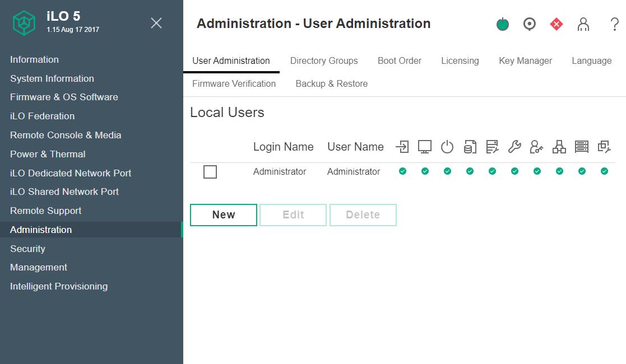
Task: Switch to the Directory Groups tab
Action: pos(324,60)
